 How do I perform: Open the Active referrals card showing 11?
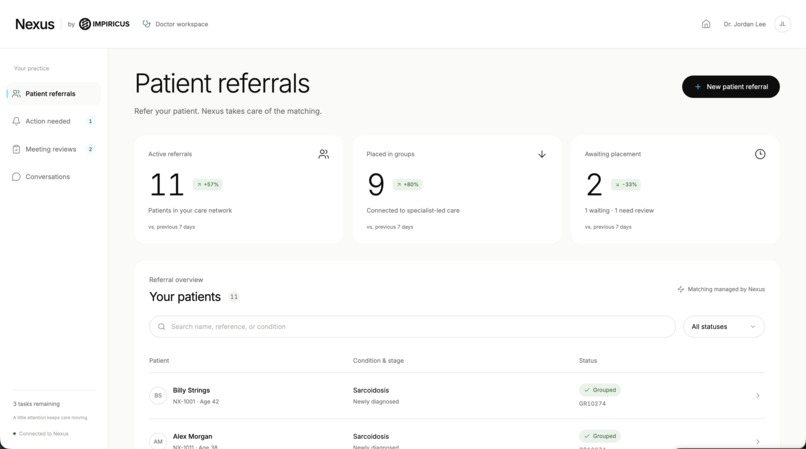tap(239, 189)
